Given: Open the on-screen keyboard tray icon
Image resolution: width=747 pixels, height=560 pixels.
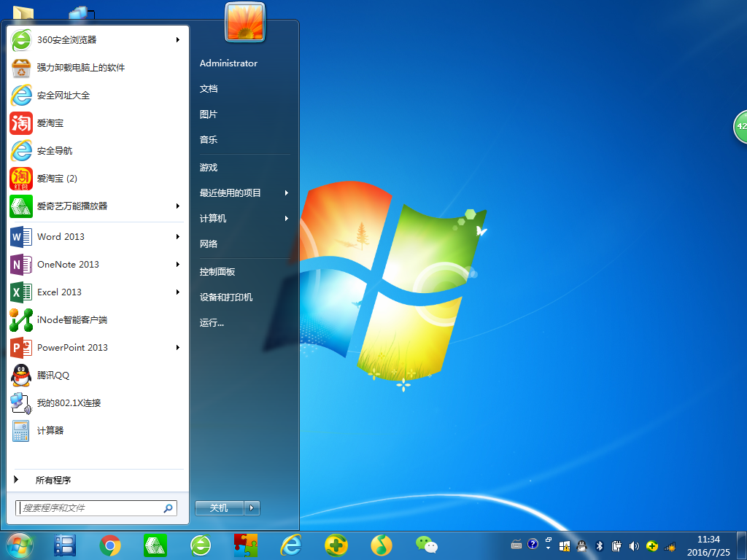Looking at the screenshot, I should [516, 545].
